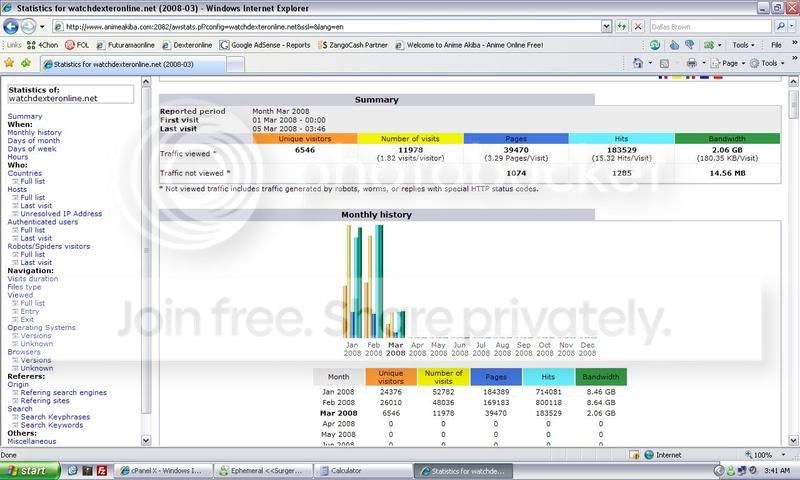Open the status bar zoom level dropdown
The height and width of the screenshot is (480, 800).
point(783,454)
